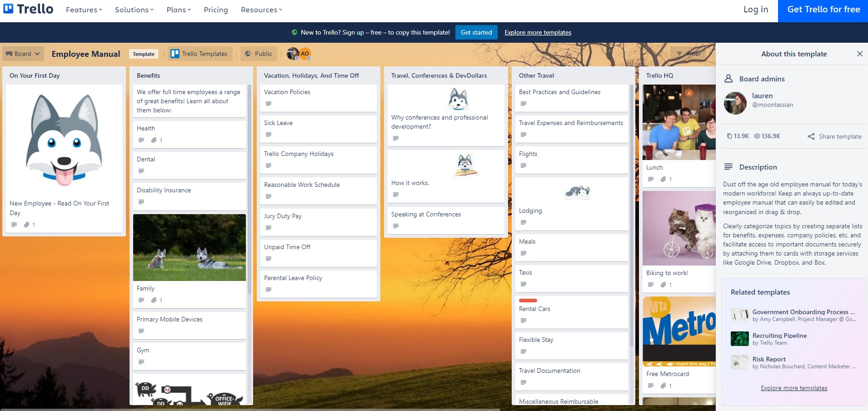Click the attachment icon on Family card
Screen dimensions: 868x411
pos(154,300)
